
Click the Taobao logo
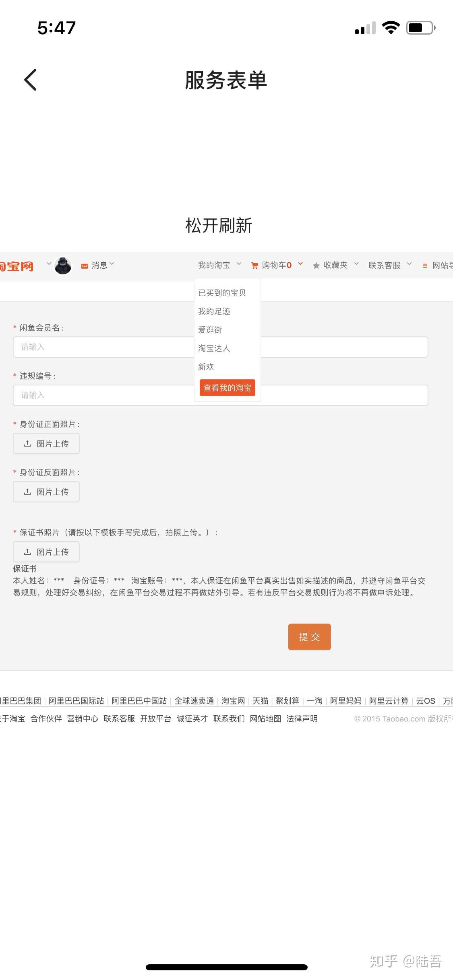coord(17,266)
